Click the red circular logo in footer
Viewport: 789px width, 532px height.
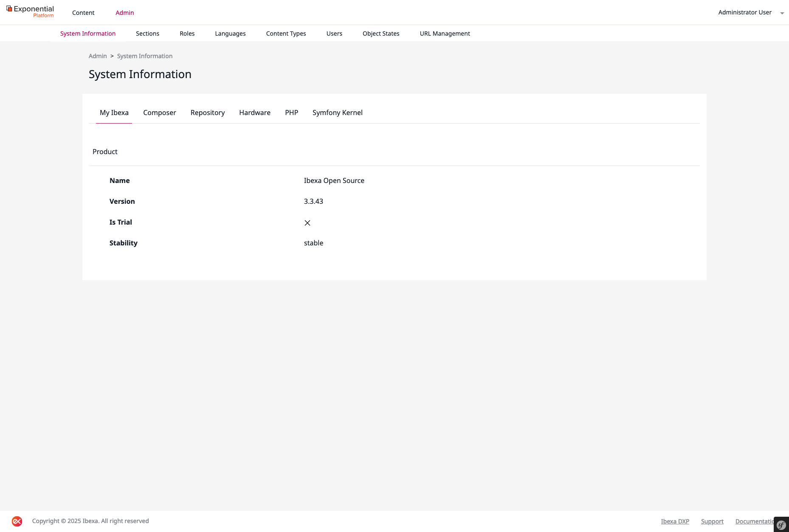click(x=17, y=521)
